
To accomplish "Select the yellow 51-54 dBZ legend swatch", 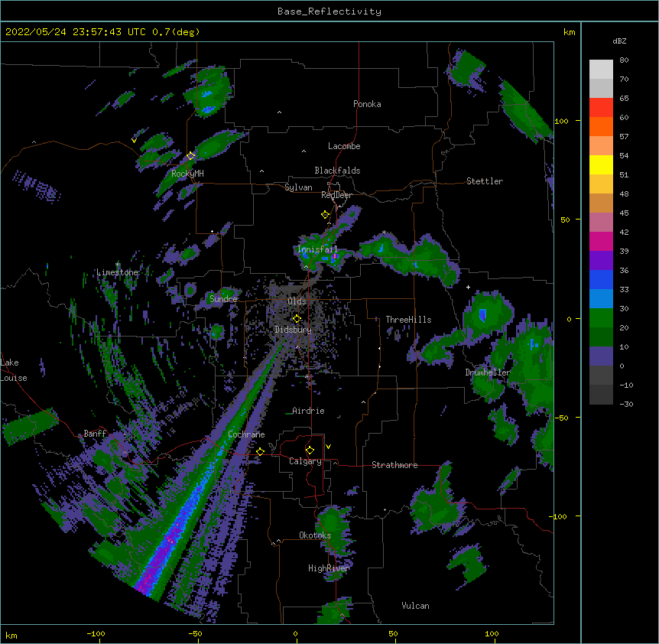I will (x=601, y=164).
